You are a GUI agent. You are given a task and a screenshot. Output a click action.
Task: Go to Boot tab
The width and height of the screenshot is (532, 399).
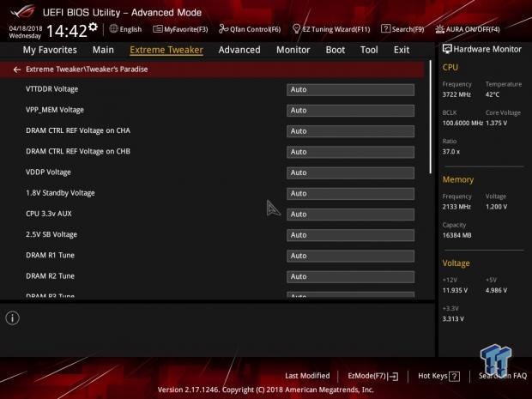pyautogui.click(x=336, y=50)
